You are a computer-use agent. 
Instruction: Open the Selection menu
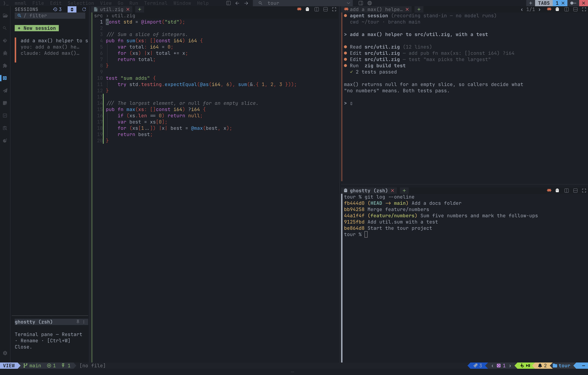(81, 3)
